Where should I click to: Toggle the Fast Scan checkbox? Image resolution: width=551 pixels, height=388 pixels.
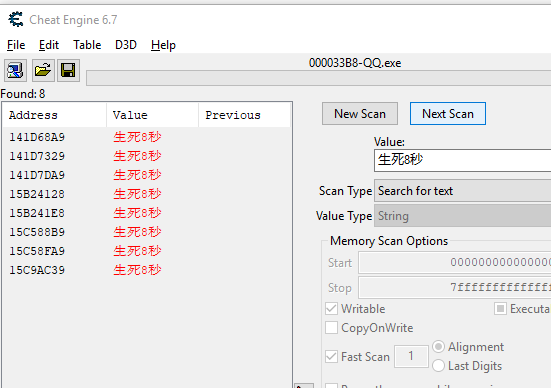click(x=331, y=356)
